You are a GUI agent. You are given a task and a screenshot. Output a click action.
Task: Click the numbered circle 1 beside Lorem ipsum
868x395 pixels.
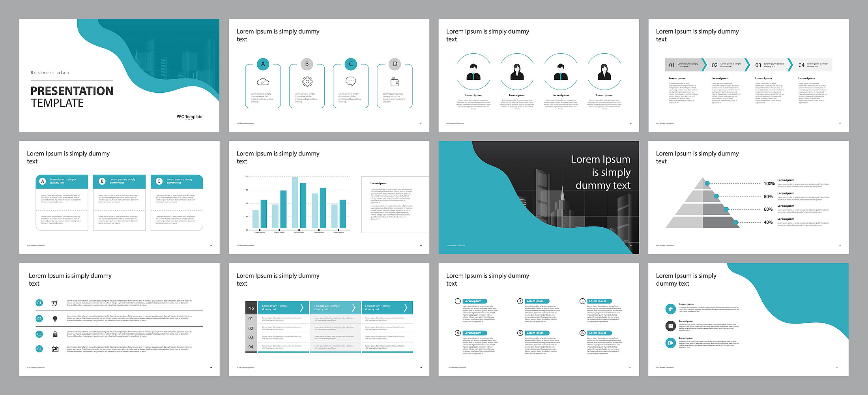coord(458,301)
